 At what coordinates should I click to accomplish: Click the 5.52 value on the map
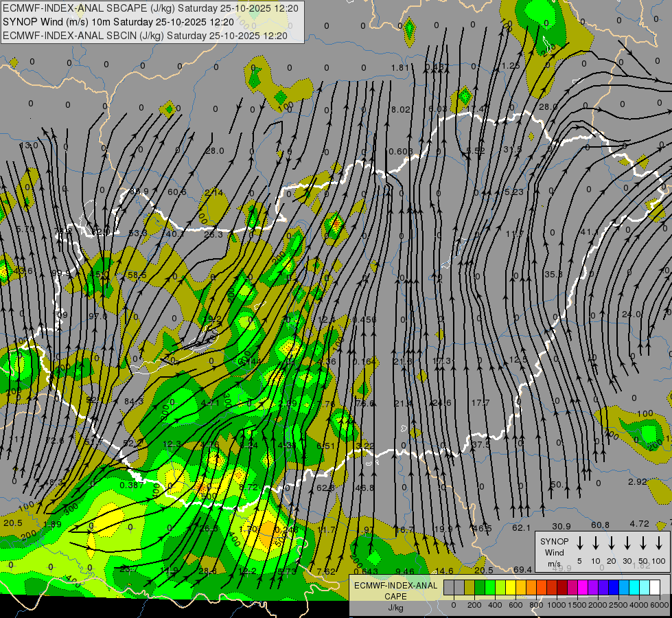pos(476,151)
